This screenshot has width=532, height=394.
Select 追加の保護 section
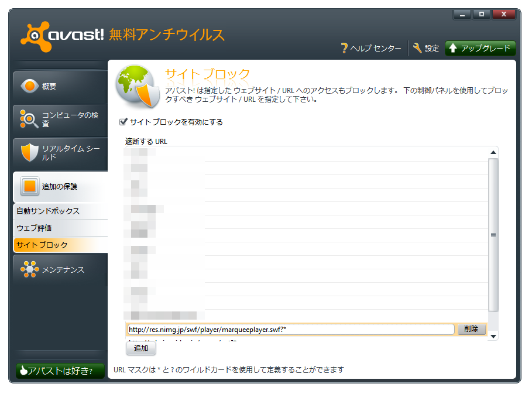(60, 187)
